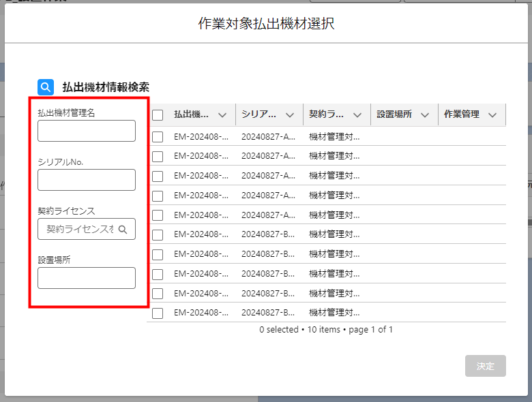
Task: Open the 契約ライセンス column chevron menu
Action: (x=357, y=115)
